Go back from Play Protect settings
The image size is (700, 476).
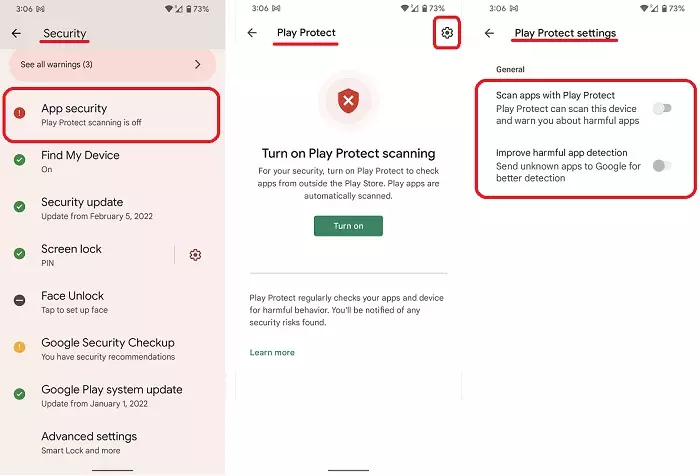pyautogui.click(x=489, y=33)
